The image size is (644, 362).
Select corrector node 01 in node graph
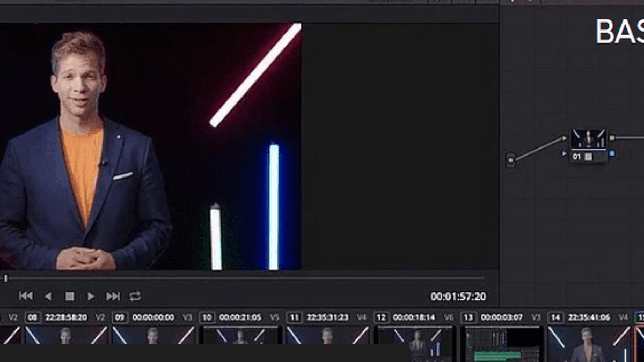[x=589, y=145]
